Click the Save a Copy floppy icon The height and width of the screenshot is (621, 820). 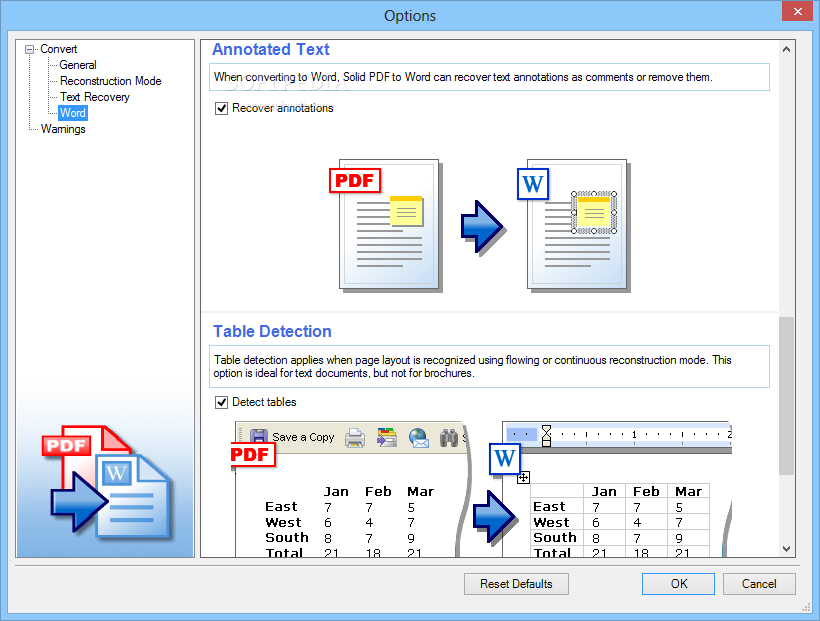(258, 437)
